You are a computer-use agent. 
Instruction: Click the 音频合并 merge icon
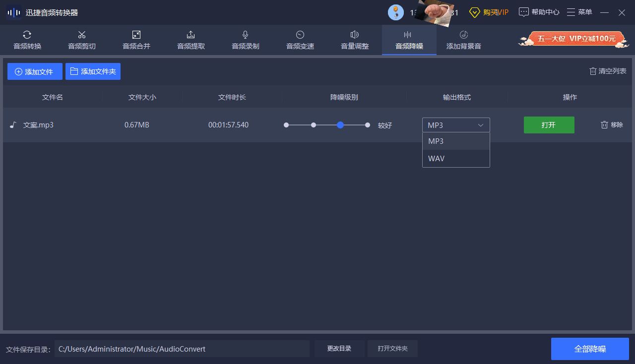136,35
